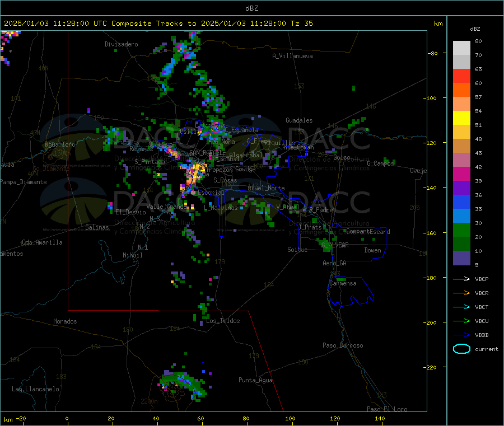The width and height of the screenshot is (504, 426).
Task: Select the purple 36-39 dBZ legend swatch
Action: [x=461, y=188]
